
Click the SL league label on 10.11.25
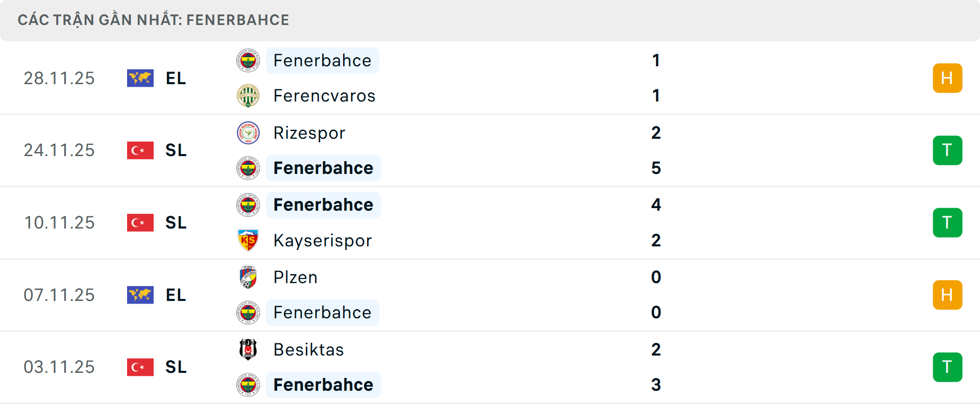[x=175, y=222]
